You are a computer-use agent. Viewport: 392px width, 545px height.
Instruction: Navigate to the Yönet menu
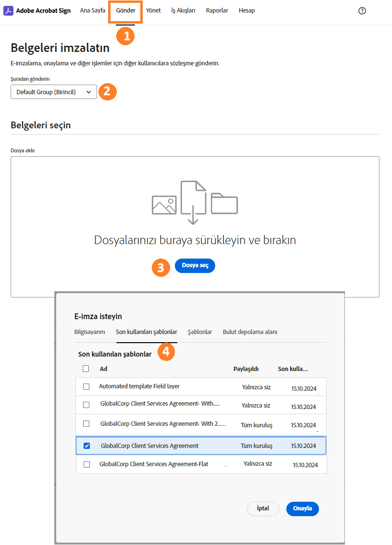[153, 10]
